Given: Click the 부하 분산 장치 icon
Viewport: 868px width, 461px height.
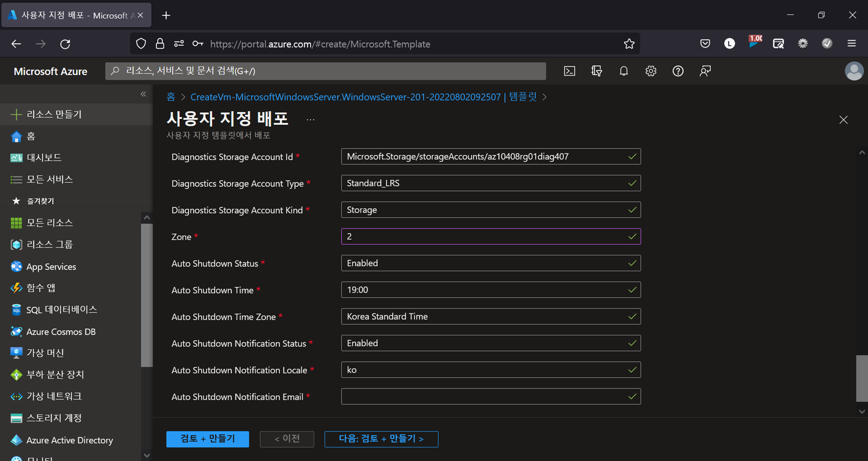Looking at the screenshot, I should point(16,375).
